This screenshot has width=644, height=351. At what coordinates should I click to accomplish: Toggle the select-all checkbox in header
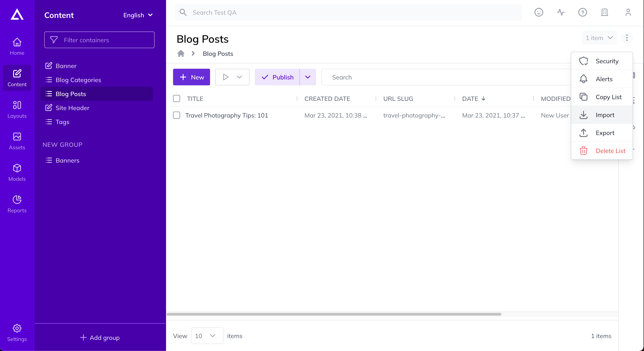177,99
